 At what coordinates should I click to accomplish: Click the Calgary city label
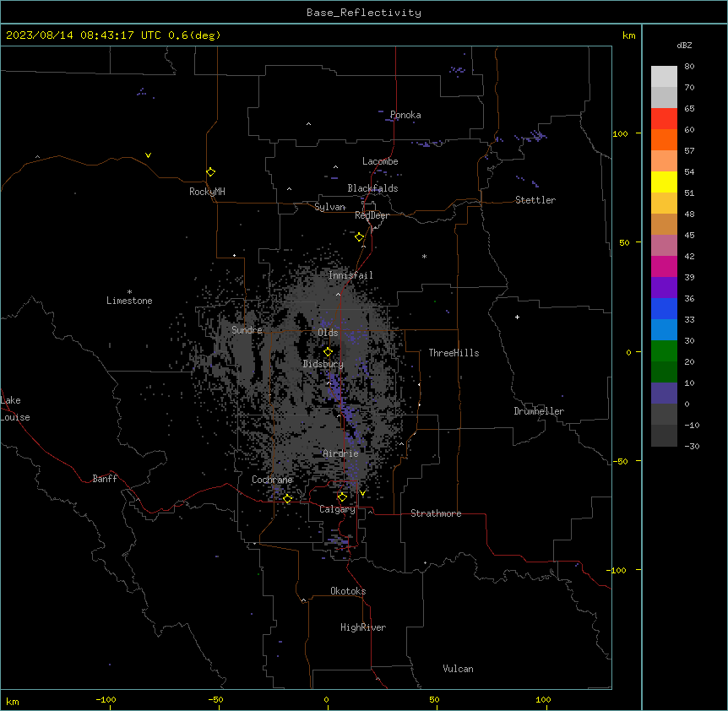click(x=338, y=509)
